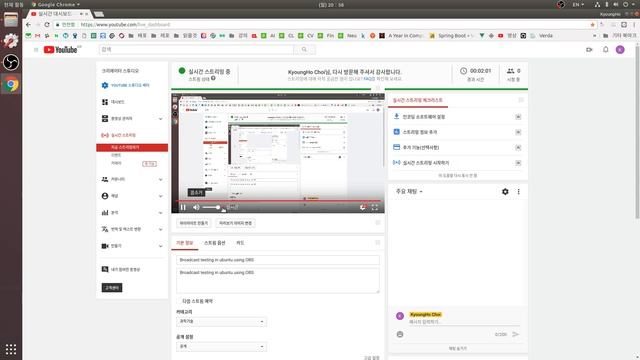Image resolution: width=640 pixels, height=360 pixels.
Task: Click the hide chat link below chat box
Action: [458, 349]
